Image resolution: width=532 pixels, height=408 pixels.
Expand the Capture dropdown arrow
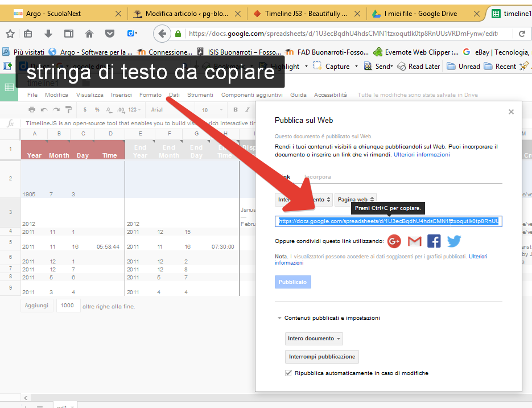tap(356, 66)
